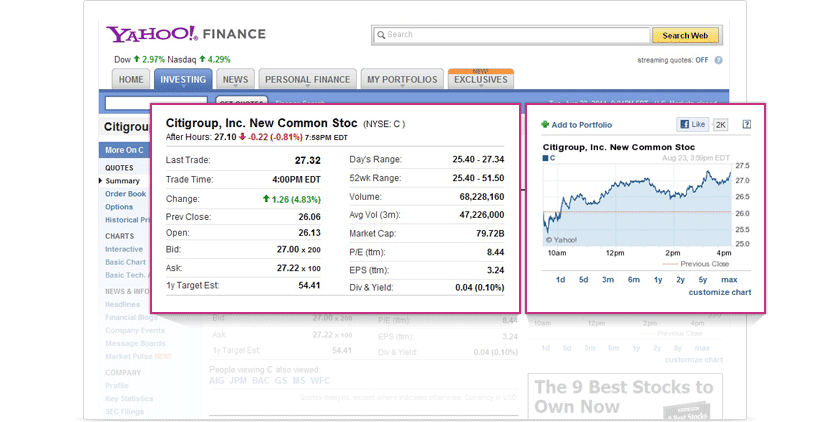Open Company Events link in sidebar
830x422 pixels.
click(135, 330)
